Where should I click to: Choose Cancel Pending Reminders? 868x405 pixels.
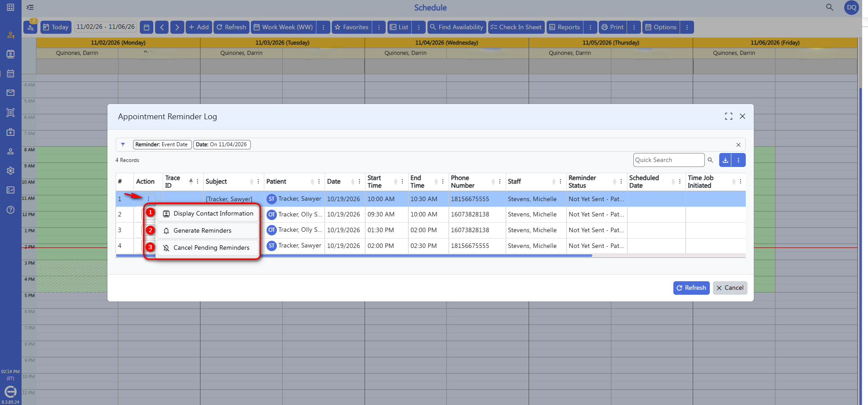[x=208, y=247]
